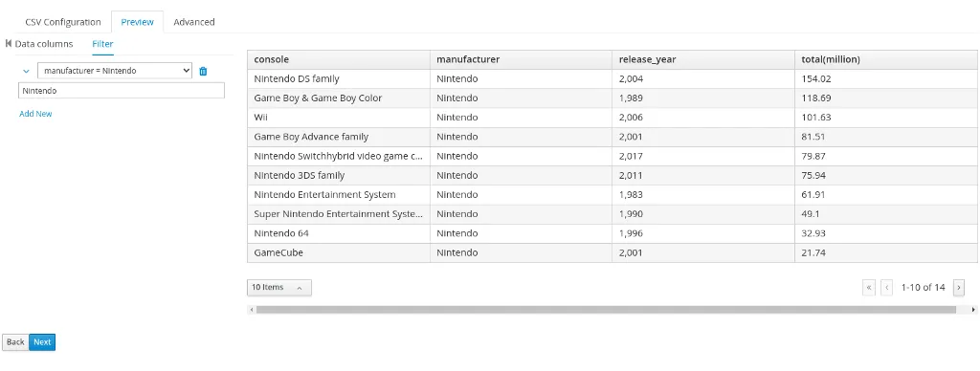Click the horizontal scrollbar thumb
The width and height of the screenshot is (980, 371).
606,310
